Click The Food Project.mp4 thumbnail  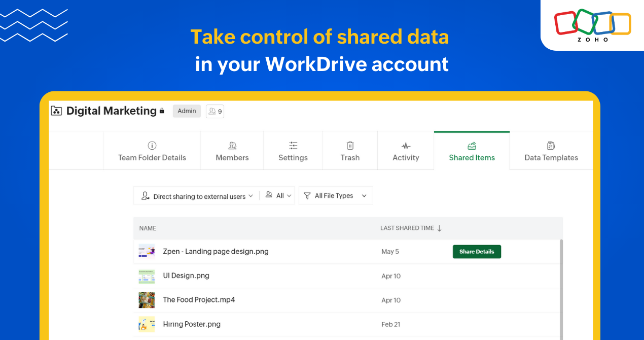pos(147,300)
